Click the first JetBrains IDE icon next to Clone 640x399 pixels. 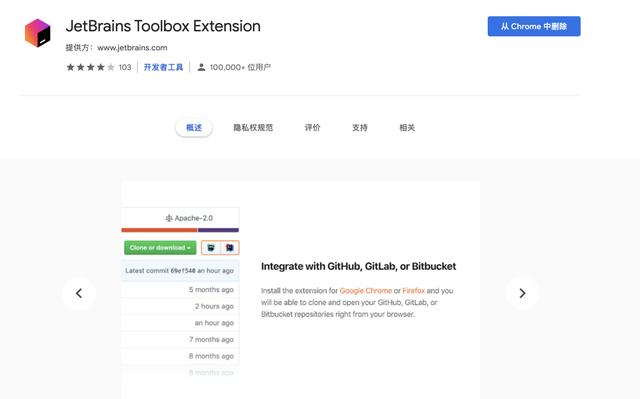211,248
